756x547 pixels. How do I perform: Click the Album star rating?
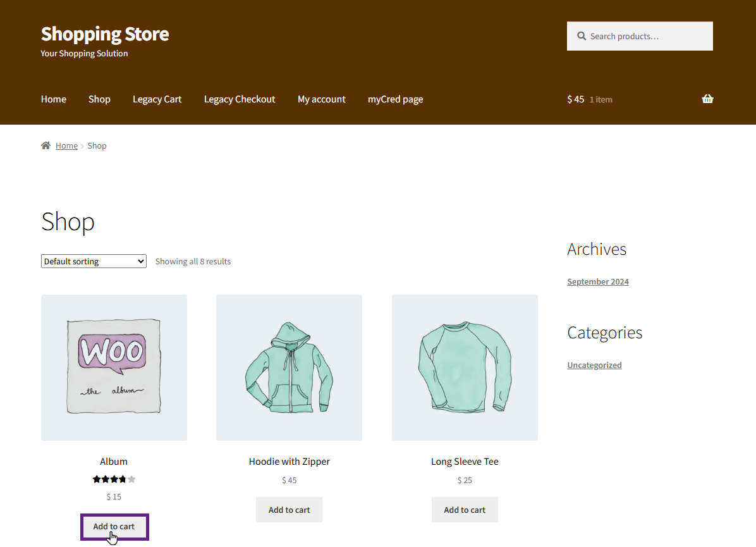(x=114, y=479)
